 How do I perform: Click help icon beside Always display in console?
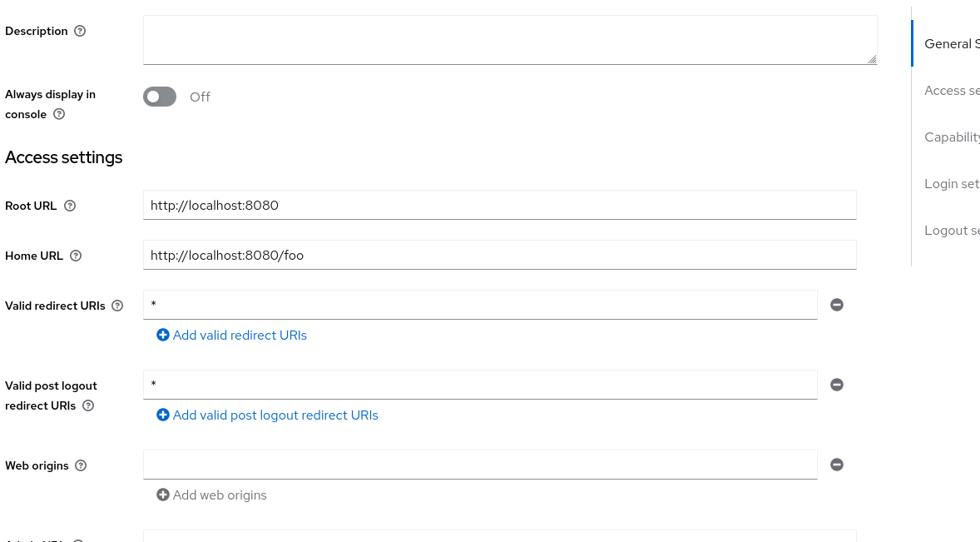[x=59, y=114]
